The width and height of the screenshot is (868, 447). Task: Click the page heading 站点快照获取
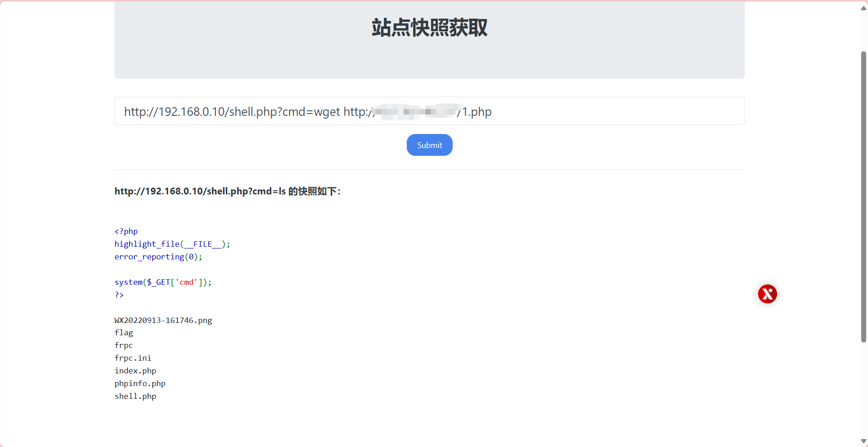tap(429, 28)
